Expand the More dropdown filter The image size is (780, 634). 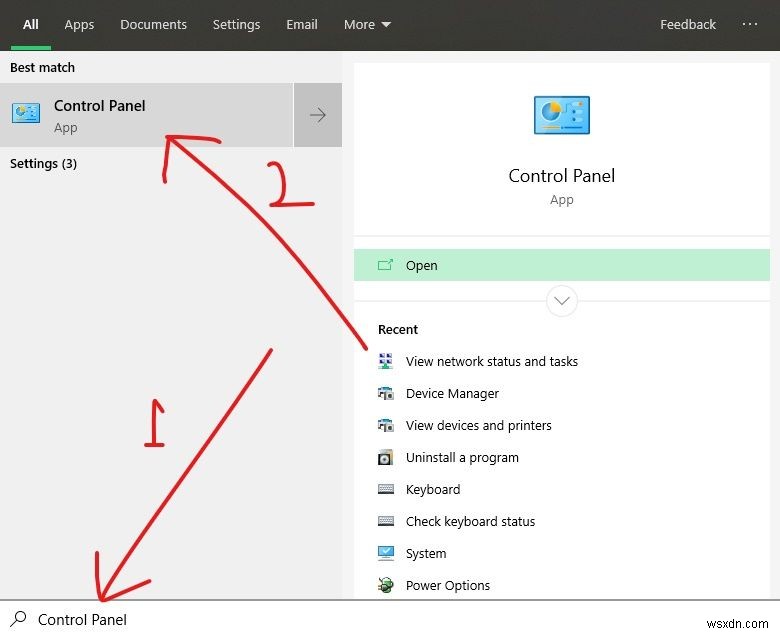point(367,24)
